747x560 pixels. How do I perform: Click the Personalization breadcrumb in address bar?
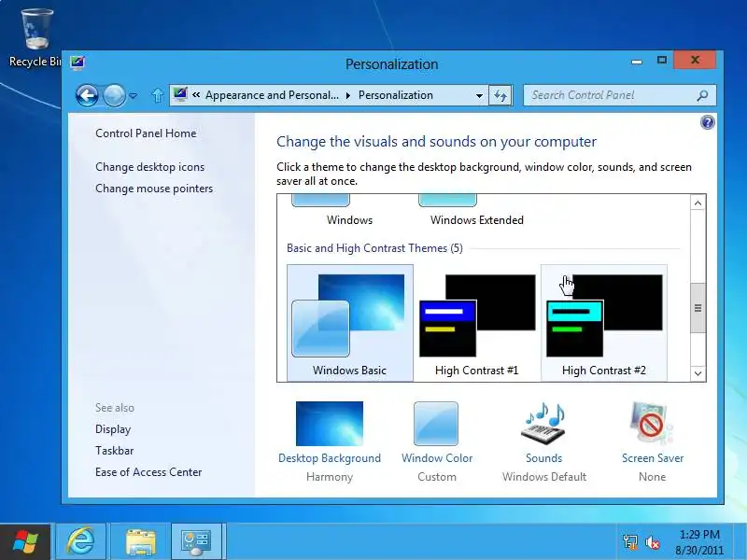point(395,95)
